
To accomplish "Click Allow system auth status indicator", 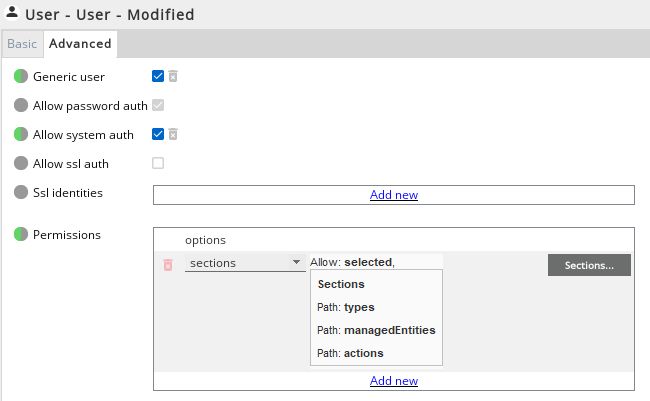I will (x=21, y=134).
